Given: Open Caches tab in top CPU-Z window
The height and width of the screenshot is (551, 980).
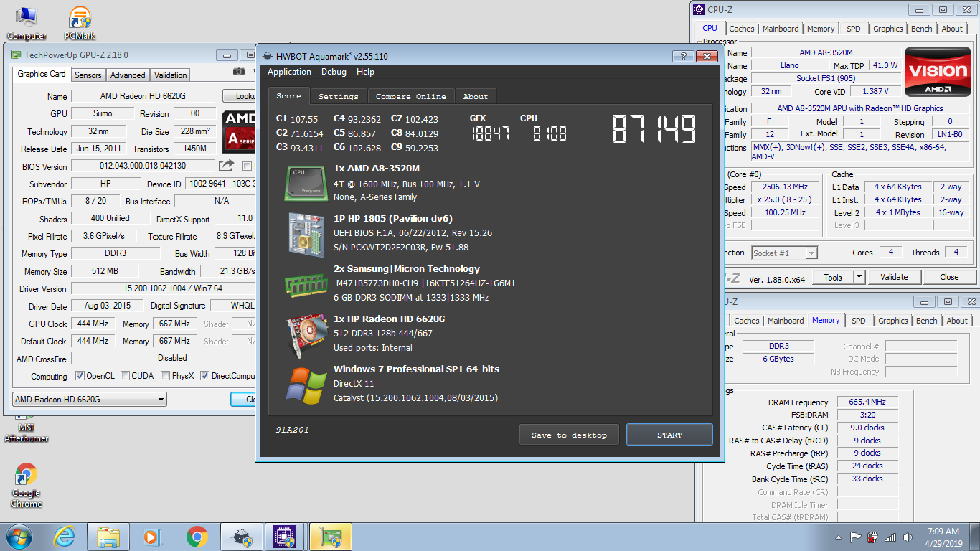Looking at the screenshot, I should click(741, 29).
